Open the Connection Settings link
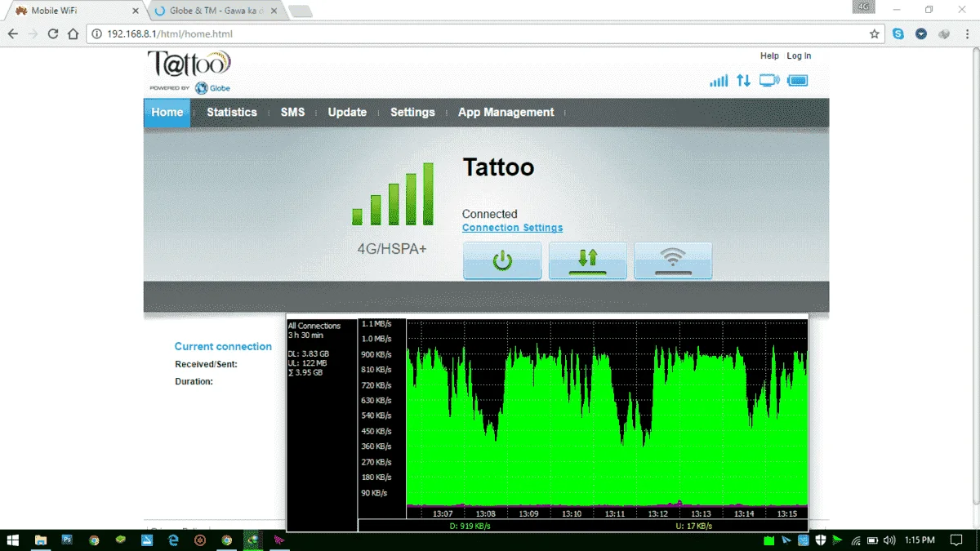Image resolution: width=980 pixels, height=551 pixels. [x=512, y=228]
